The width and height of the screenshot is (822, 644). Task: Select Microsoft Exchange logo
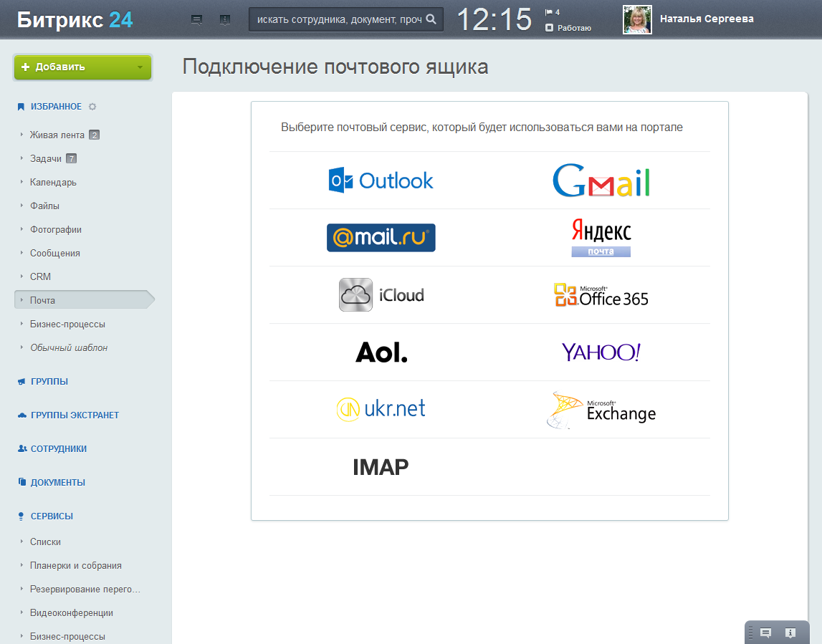pyautogui.click(x=601, y=410)
